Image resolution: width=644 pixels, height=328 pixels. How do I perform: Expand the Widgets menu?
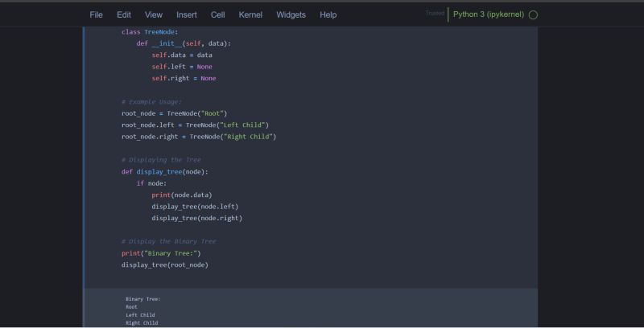coord(291,14)
